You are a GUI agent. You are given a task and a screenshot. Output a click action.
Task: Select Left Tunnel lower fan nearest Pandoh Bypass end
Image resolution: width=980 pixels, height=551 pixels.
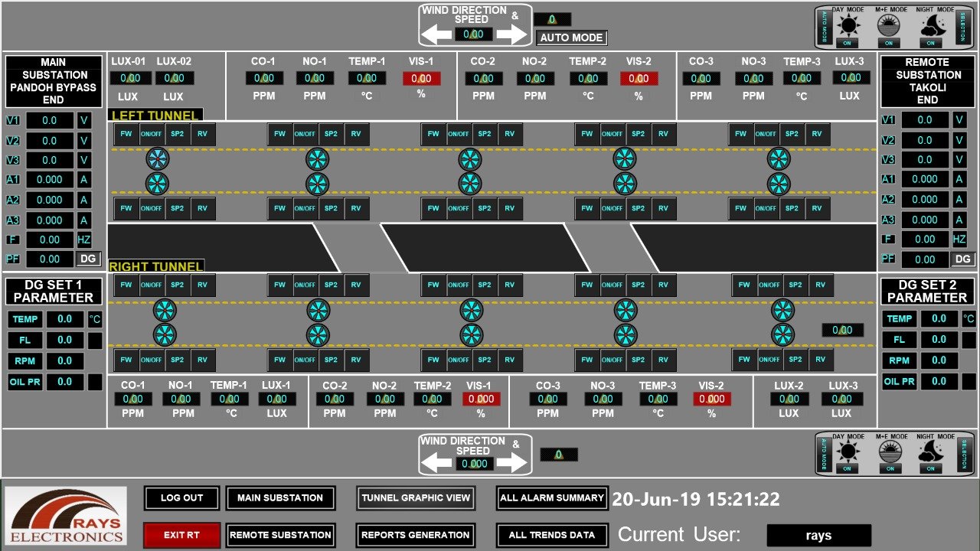tap(157, 183)
